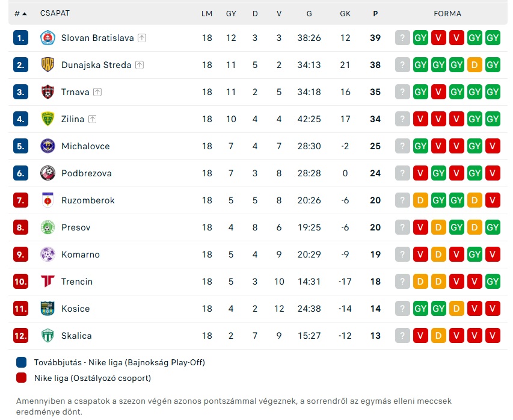
Task: Sort standings by the GK column header
Action: click(345, 14)
